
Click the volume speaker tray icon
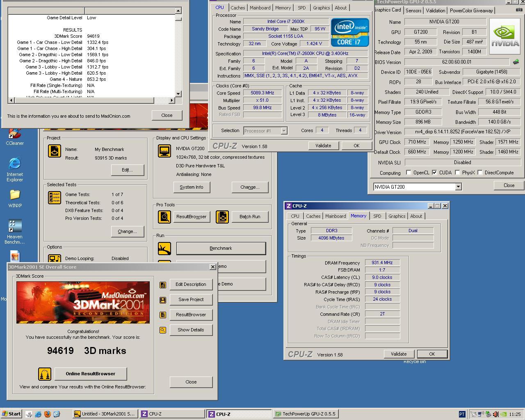[x=495, y=414]
